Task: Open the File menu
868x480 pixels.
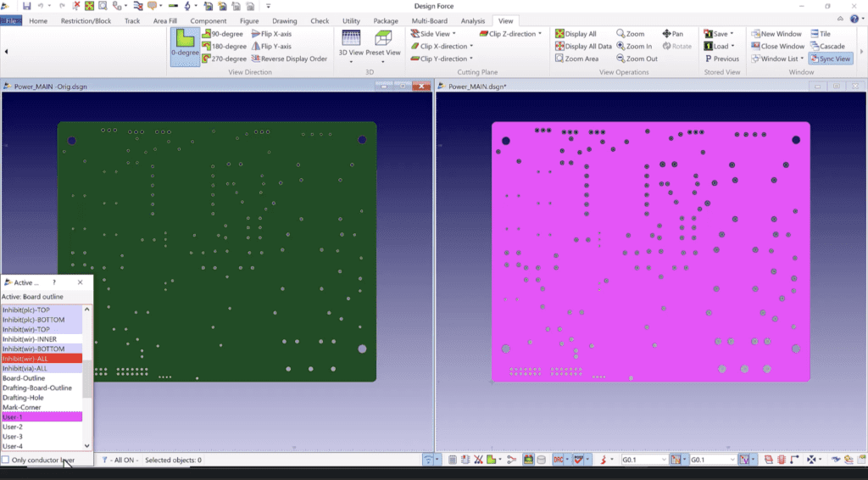Action: pyautogui.click(x=11, y=20)
